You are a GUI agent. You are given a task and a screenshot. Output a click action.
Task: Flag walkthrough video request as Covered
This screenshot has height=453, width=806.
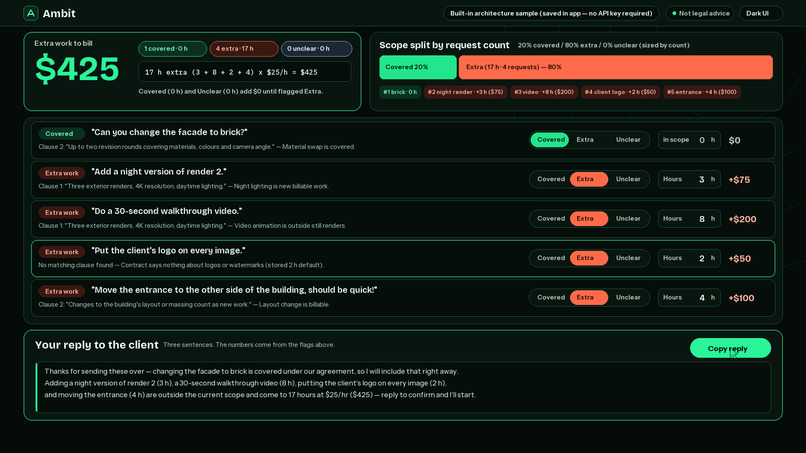tap(550, 219)
